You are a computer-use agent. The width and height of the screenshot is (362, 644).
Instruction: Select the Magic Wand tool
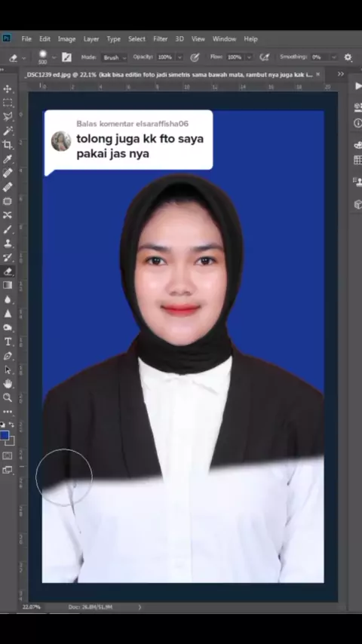click(x=8, y=131)
